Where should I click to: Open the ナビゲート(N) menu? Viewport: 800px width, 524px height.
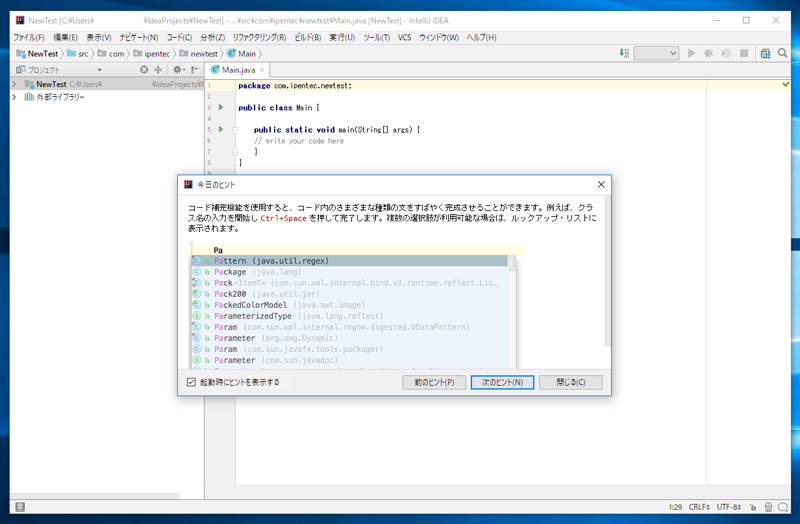pos(139,37)
